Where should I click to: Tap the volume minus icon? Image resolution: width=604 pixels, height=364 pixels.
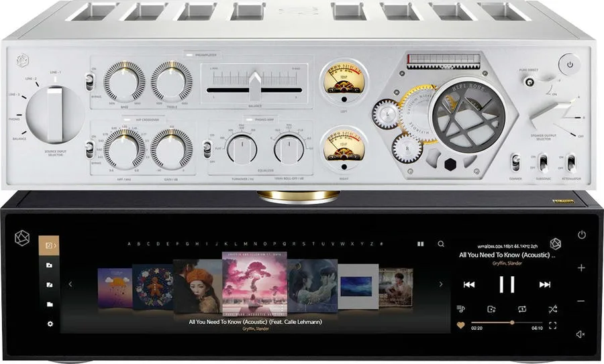[582, 301]
